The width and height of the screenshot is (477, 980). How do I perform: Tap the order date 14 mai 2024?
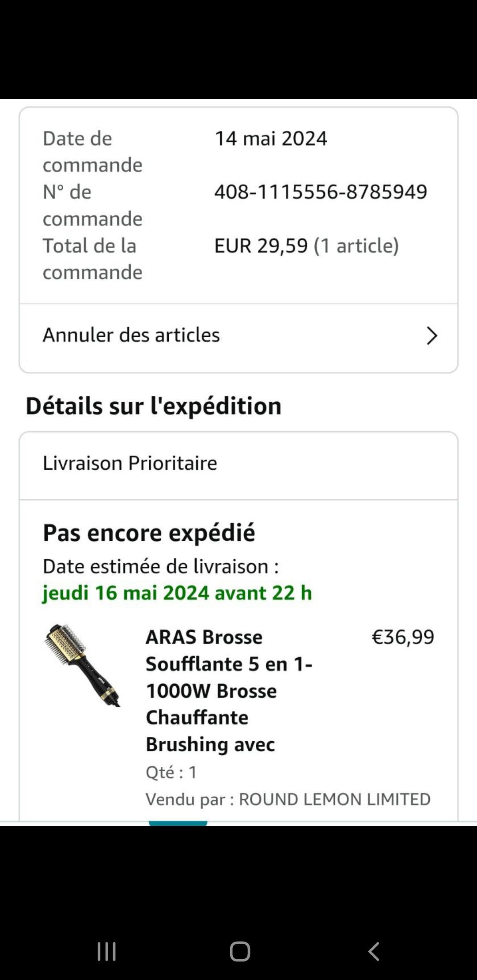[271, 139]
